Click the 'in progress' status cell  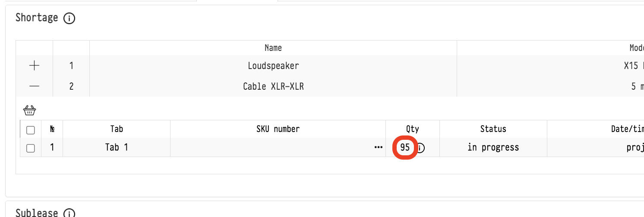click(x=493, y=148)
